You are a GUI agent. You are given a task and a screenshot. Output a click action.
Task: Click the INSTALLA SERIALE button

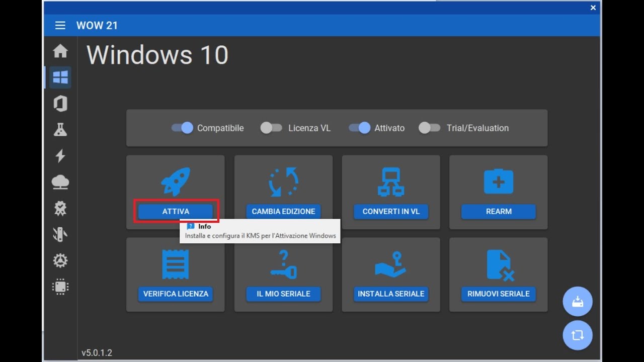tap(391, 294)
